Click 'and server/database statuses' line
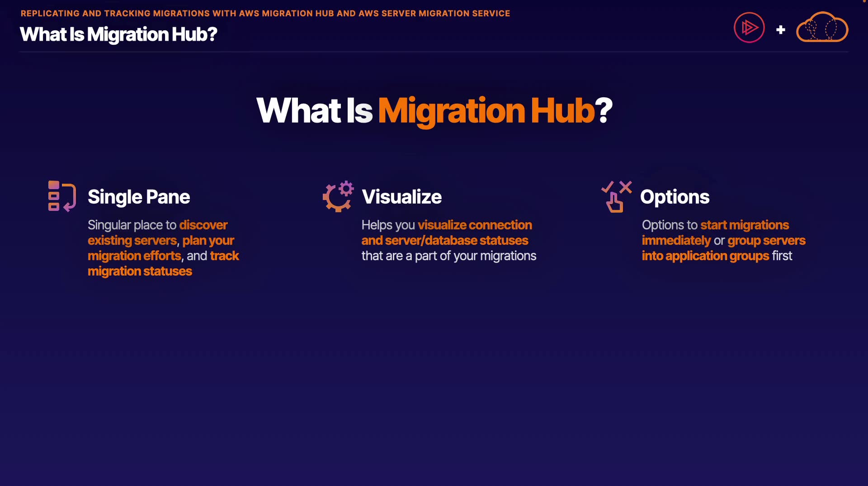 445,240
